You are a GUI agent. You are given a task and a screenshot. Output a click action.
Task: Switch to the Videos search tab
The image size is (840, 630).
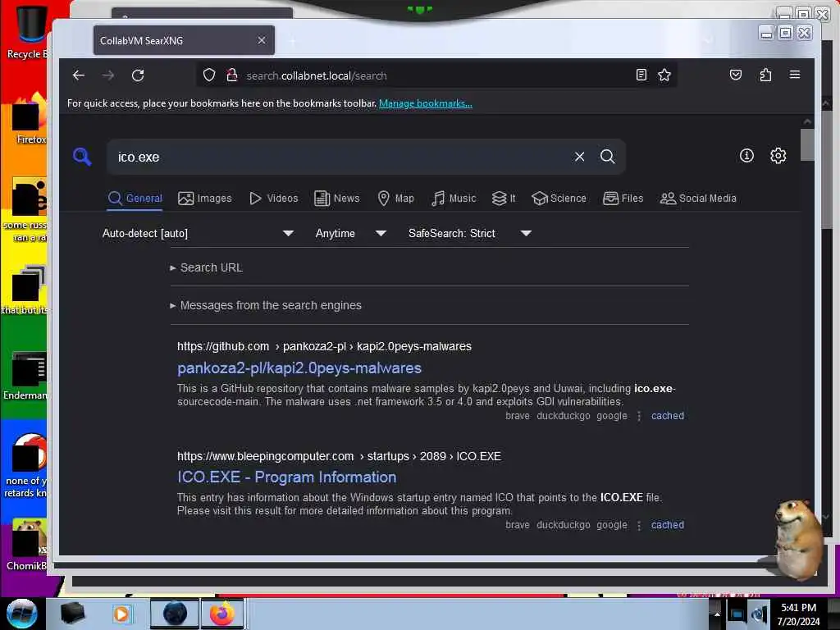[273, 199]
